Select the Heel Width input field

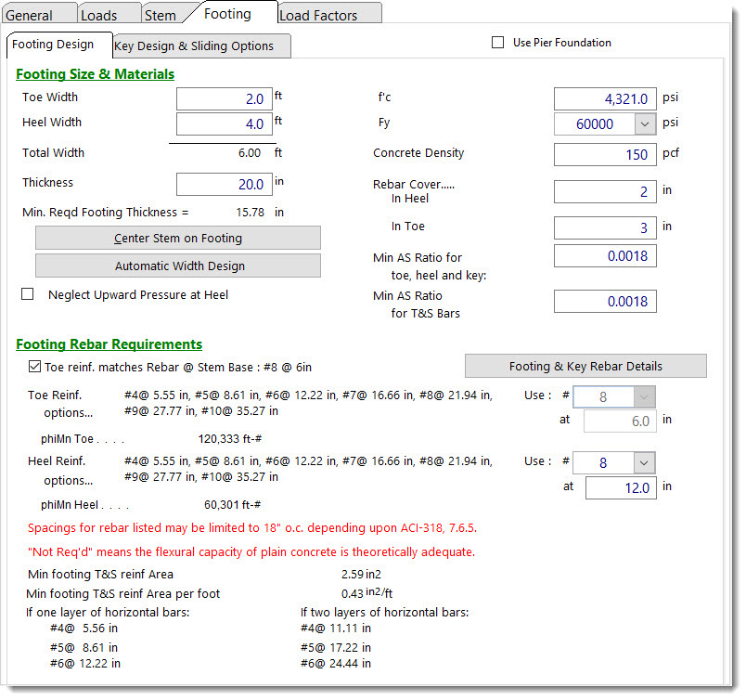click(224, 123)
